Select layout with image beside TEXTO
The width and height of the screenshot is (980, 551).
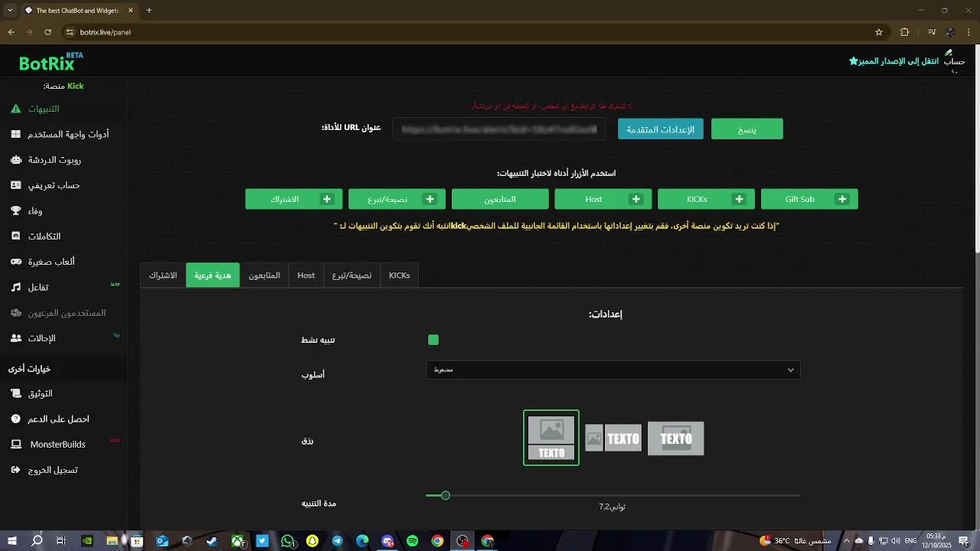(x=613, y=439)
